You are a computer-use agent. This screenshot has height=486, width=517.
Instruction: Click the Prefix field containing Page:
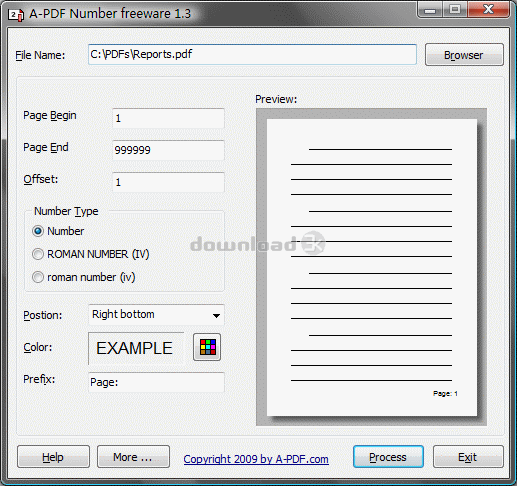pos(156,382)
